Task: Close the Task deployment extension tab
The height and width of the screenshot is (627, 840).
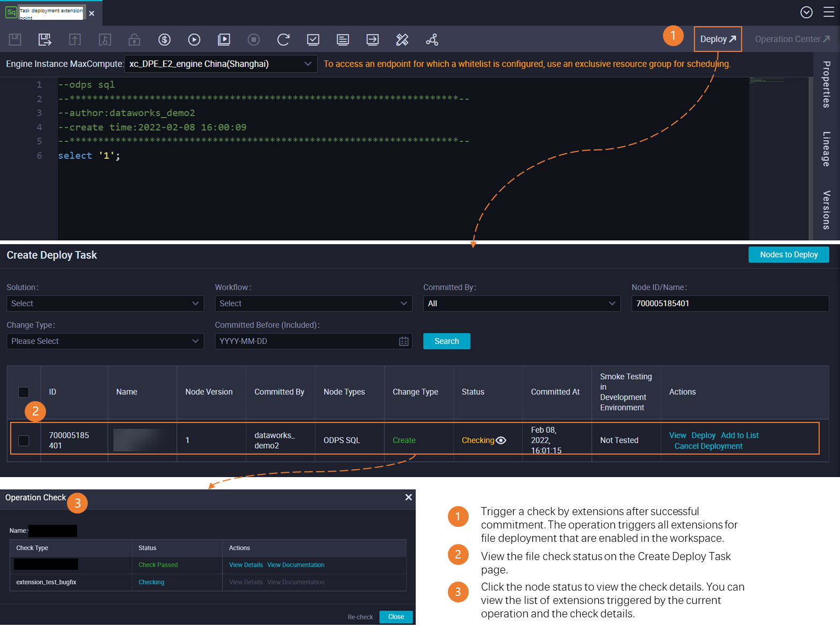Action: (91, 13)
